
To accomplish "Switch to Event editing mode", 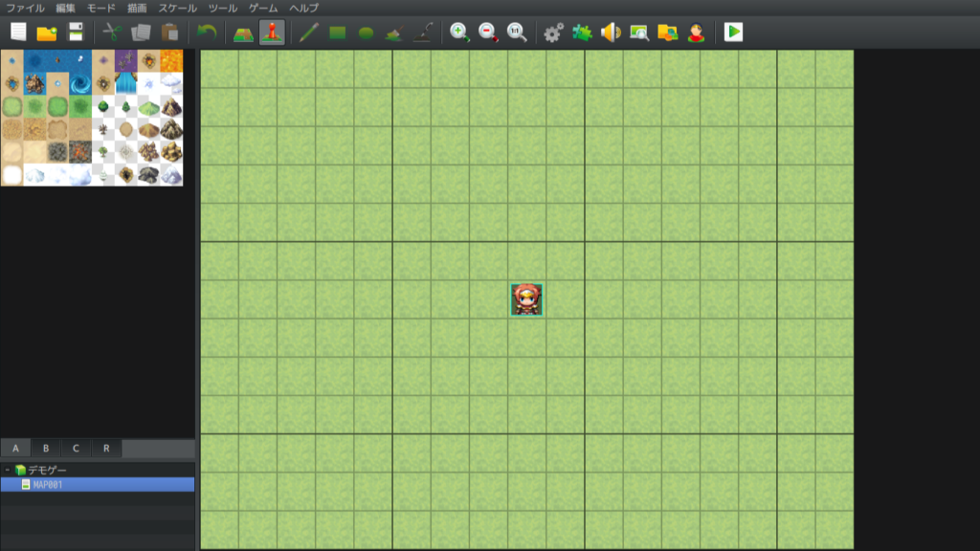I will [272, 33].
